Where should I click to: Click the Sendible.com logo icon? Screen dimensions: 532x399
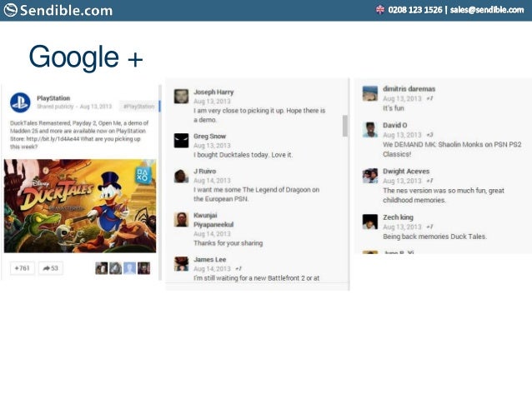pyautogui.click(x=11, y=10)
